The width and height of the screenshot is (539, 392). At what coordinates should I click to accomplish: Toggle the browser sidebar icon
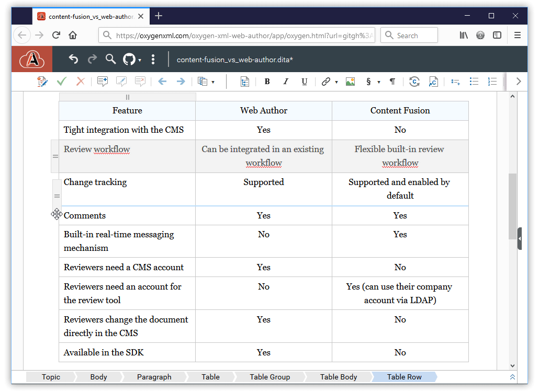[x=497, y=35]
